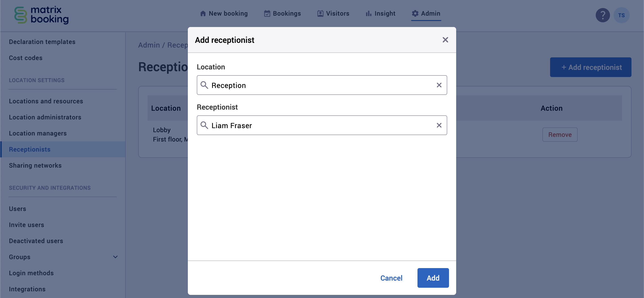The image size is (644, 298).
Task: Select Receptionists in the sidebar
Action: point(30,149)
